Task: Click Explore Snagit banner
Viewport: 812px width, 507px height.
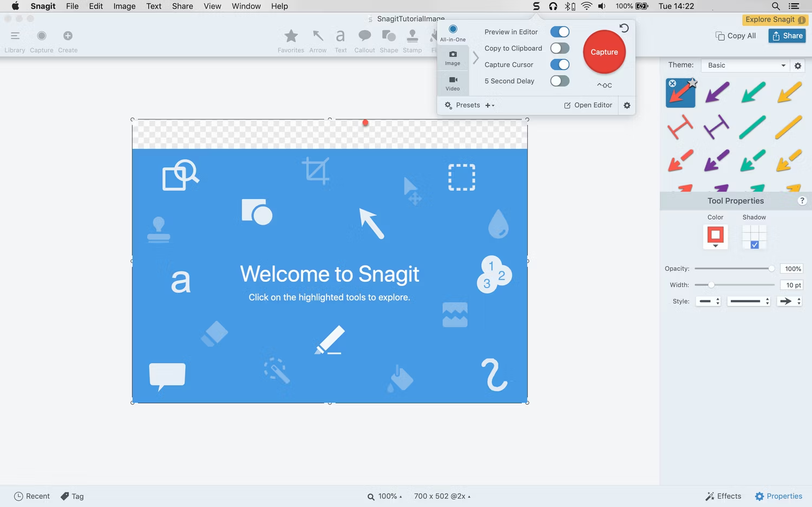Action: point(775,19)
